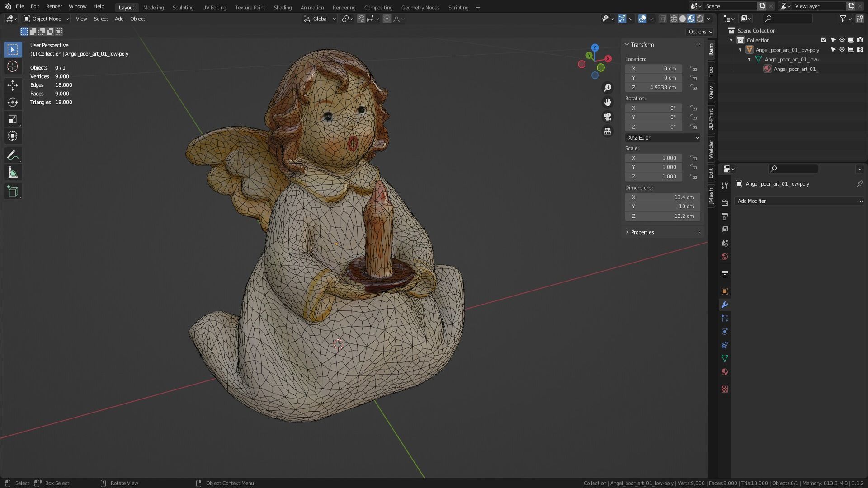The height and width of the screenshot is (488, 868).
Task: Edit the Z location value field
Action: click(x=653, y=87)
